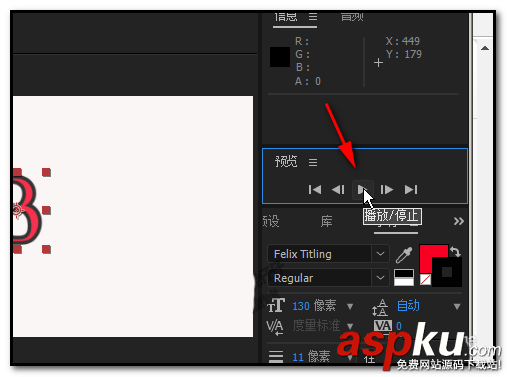Open the font size dropdown arrow
This screenshot has width=507, height=377.
click(x=350, y=306)
